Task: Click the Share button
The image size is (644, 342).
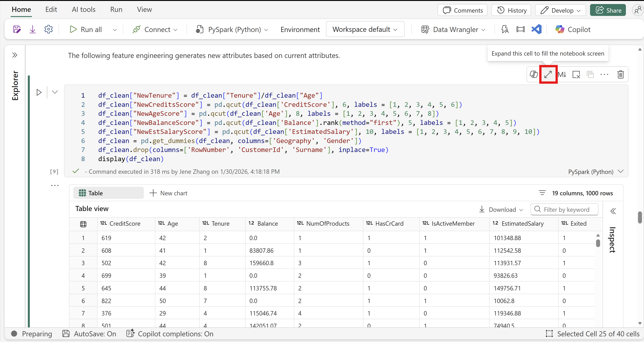Action: click(x=608, y=10)
